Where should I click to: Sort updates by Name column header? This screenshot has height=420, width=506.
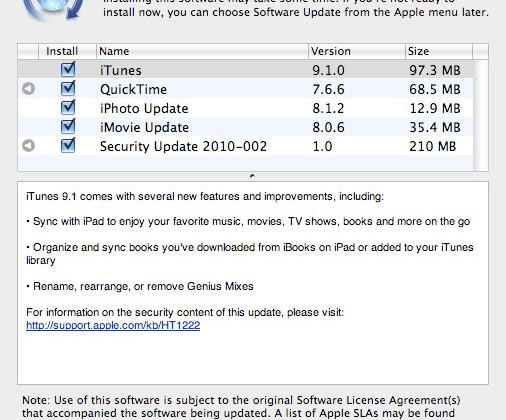[202, 51]
